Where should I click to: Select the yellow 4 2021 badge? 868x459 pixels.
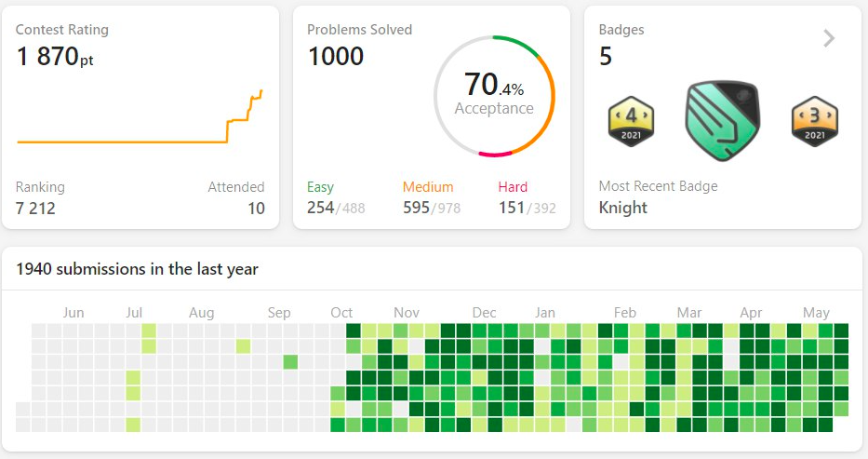tap(631, 121)
